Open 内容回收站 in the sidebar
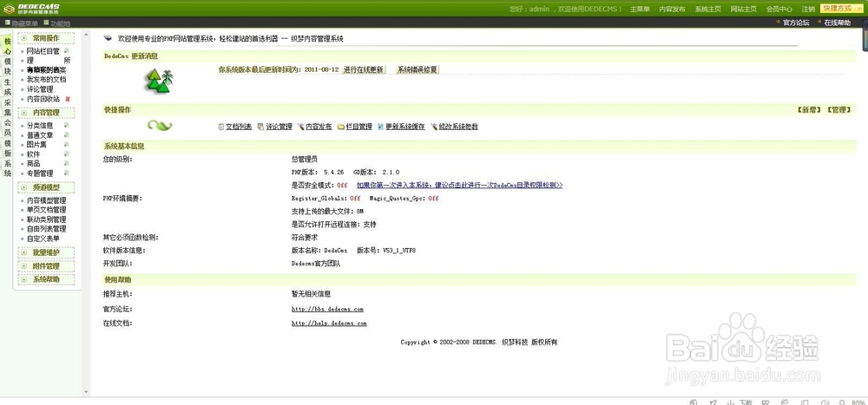Viewport: 868px width, 405px height. tap(43, 99)
